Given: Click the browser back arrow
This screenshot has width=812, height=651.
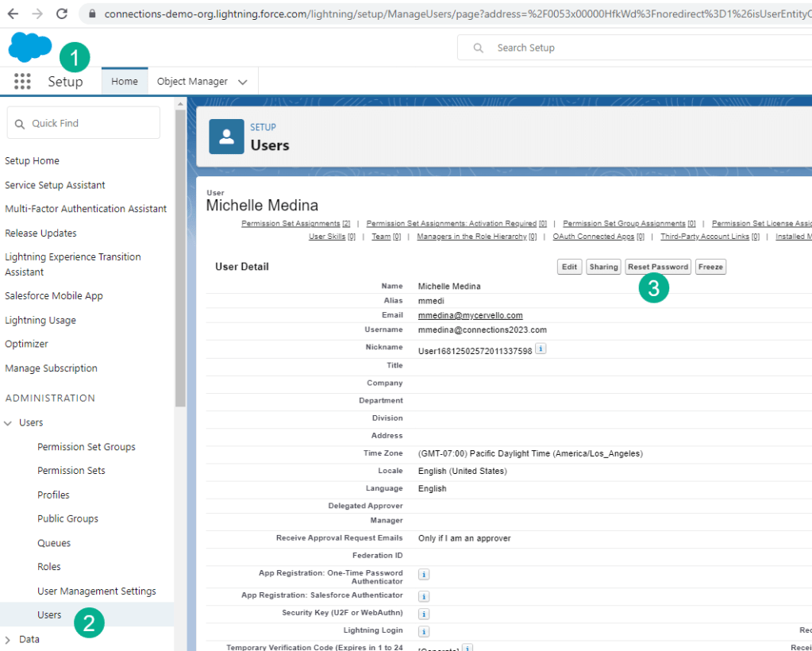Looking at the screenshot, I should coord(13,13).
